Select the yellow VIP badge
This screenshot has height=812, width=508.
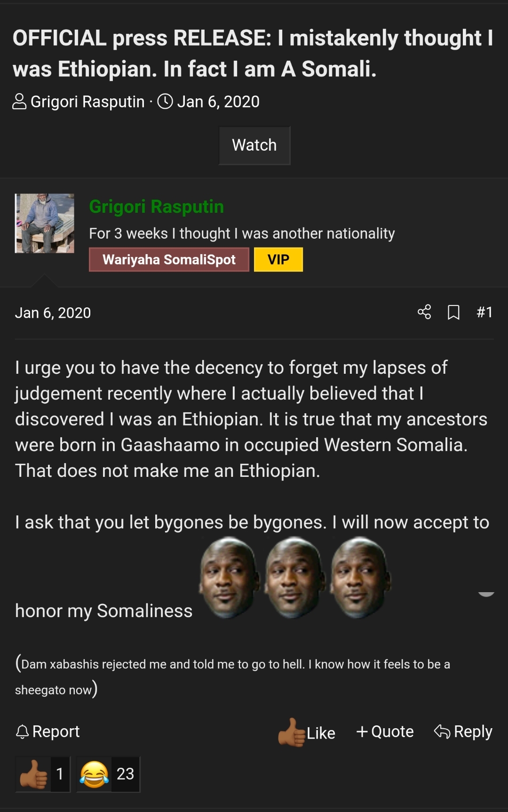(x=278, y=260)
